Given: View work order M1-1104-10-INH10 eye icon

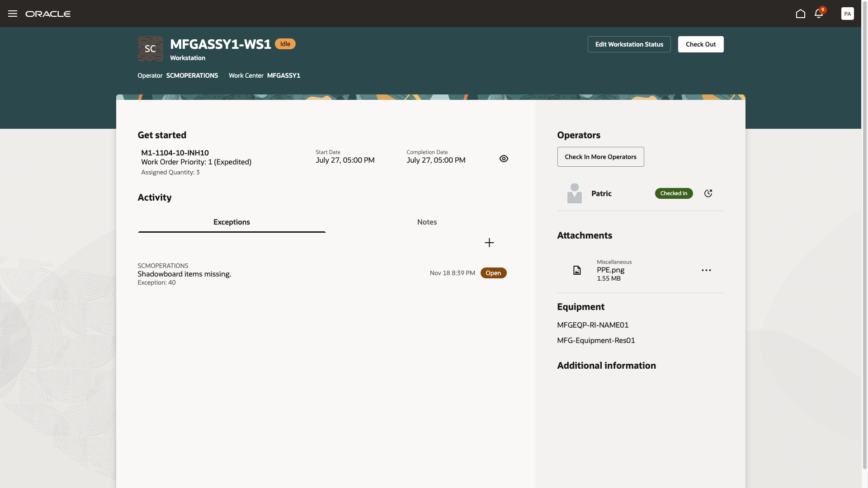Looking at the screenshot, I should 504,159.
